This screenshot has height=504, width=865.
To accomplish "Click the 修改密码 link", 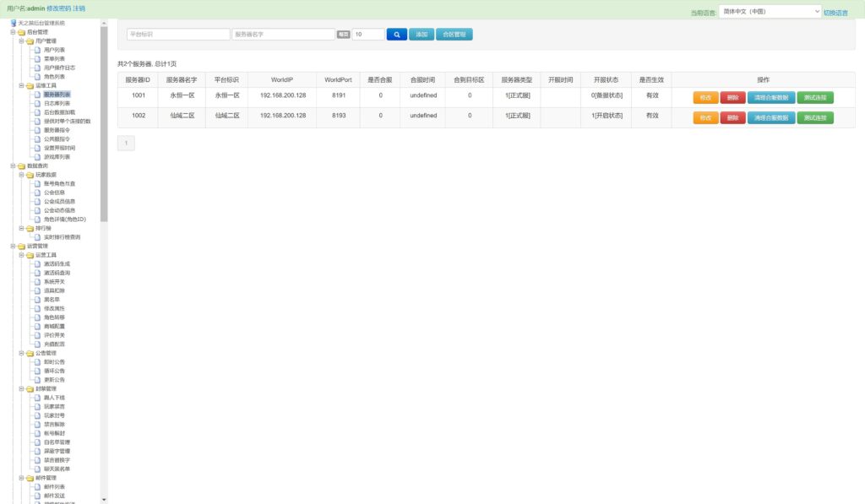I will coord(58,8).
